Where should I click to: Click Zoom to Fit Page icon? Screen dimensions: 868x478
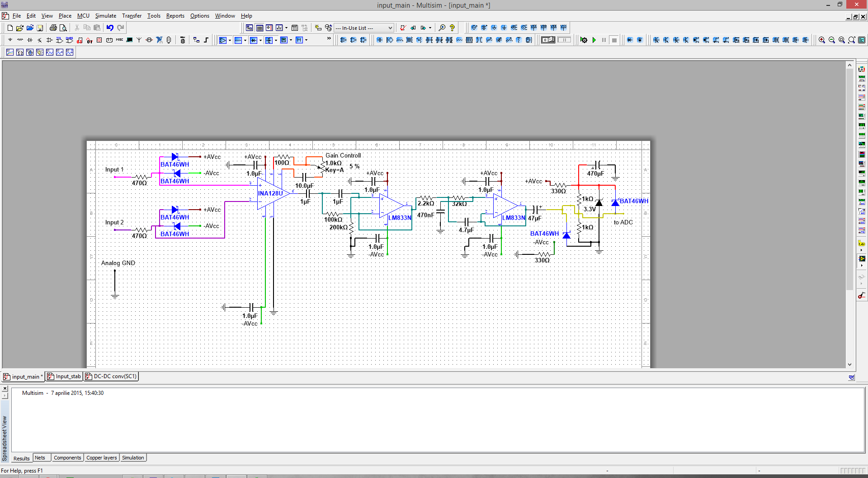[852, 40]
